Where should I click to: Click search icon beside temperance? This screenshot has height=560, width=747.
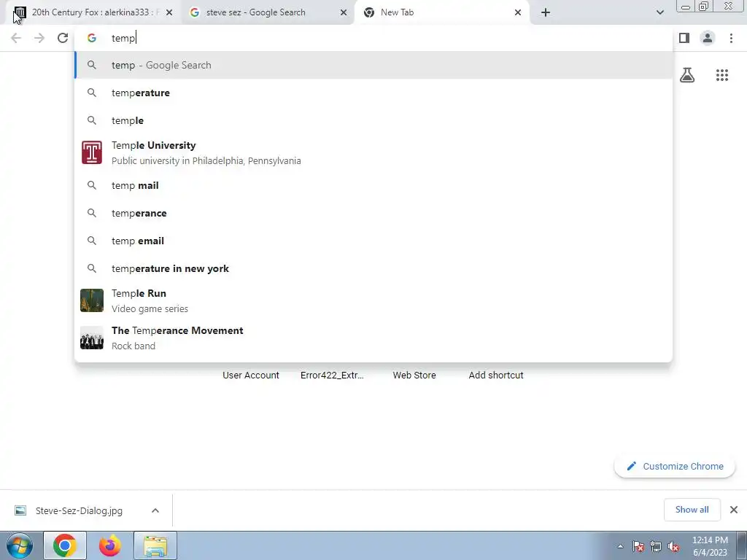[x=92, y=213]
